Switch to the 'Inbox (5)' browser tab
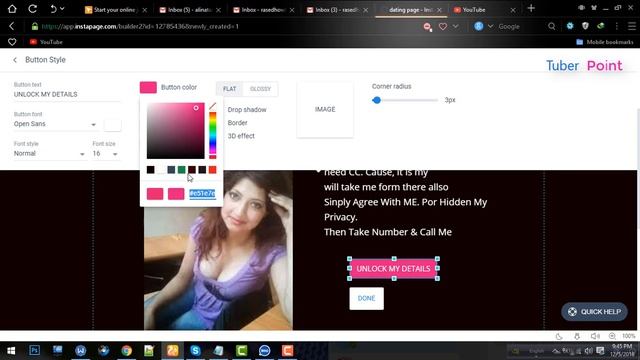This screenshot has height=360, width=640. coord(190,10)
